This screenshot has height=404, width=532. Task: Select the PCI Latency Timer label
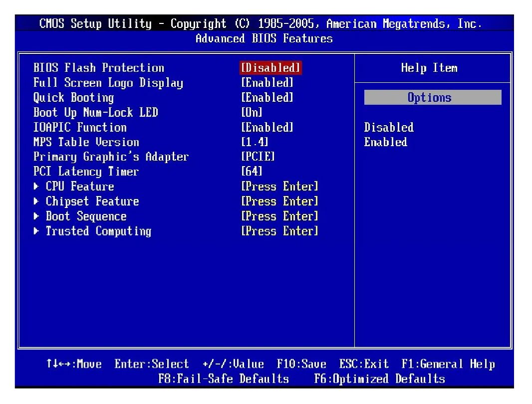pyautogui.click(x=86, y=172)
